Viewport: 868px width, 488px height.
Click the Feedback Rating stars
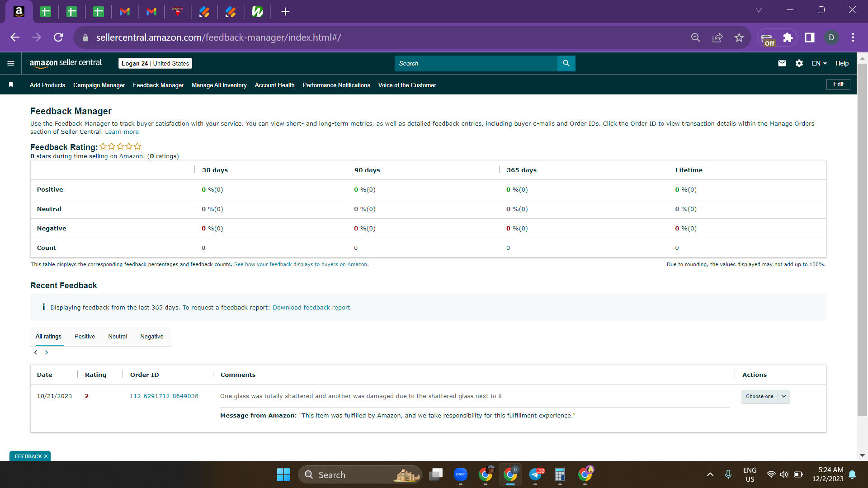[x=120, y=146]
